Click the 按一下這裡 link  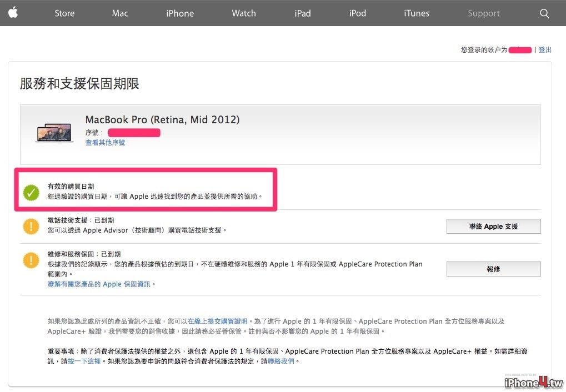[84, 361]
